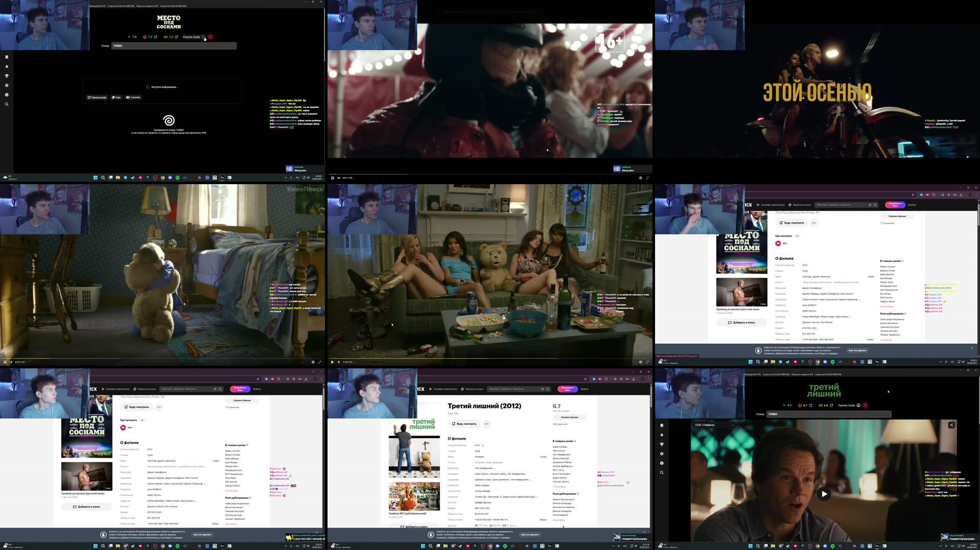Image resolution: width=980 pixels, height=550 pixels.
Task: Open Windows Start under Третий лишний player window
Action: click(x=750, y=546)
